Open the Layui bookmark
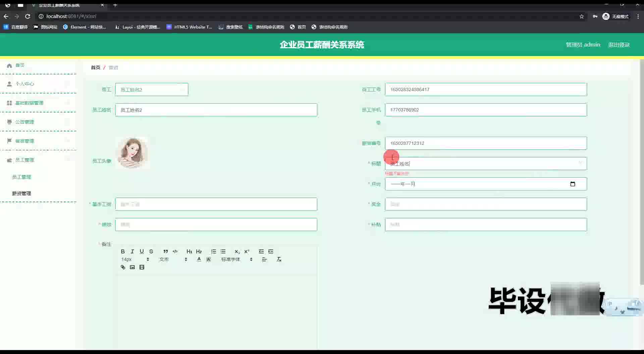The height and width of the screenshot is (354, 644). point(138,27)
